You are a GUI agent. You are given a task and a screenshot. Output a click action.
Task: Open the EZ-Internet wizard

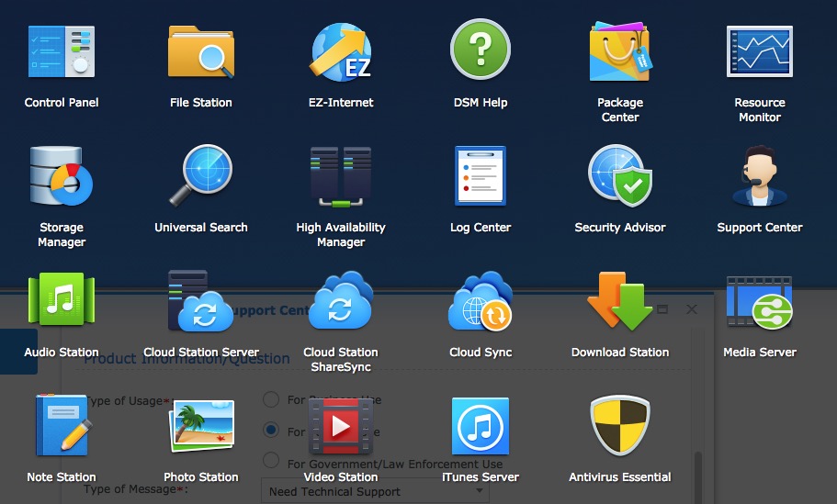[x=341, y=51]
